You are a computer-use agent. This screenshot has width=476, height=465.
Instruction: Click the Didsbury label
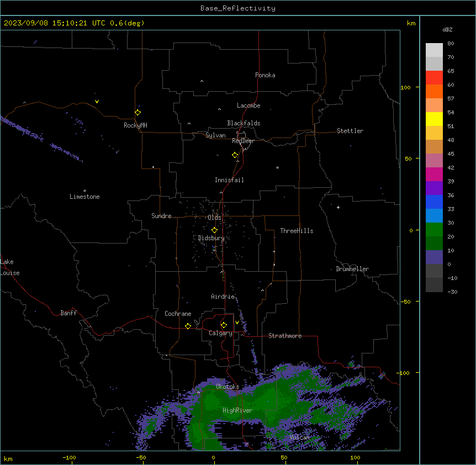pos(211,238)
